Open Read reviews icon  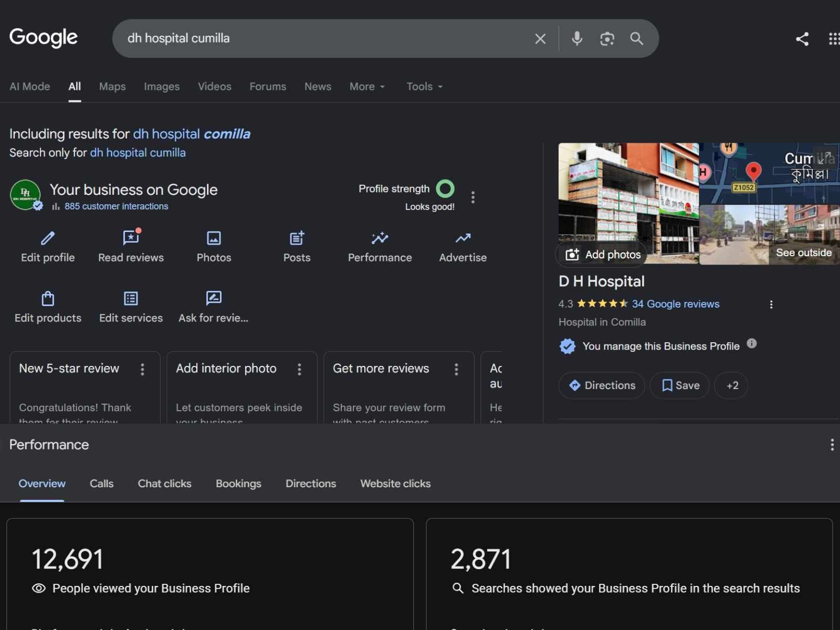(131, 237)
